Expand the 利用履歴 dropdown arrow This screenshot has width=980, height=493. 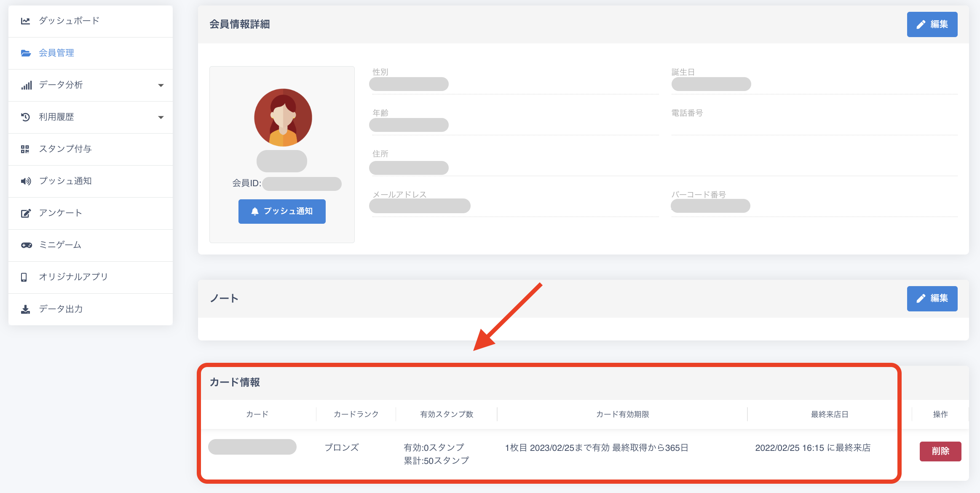[x=161, y=117]
